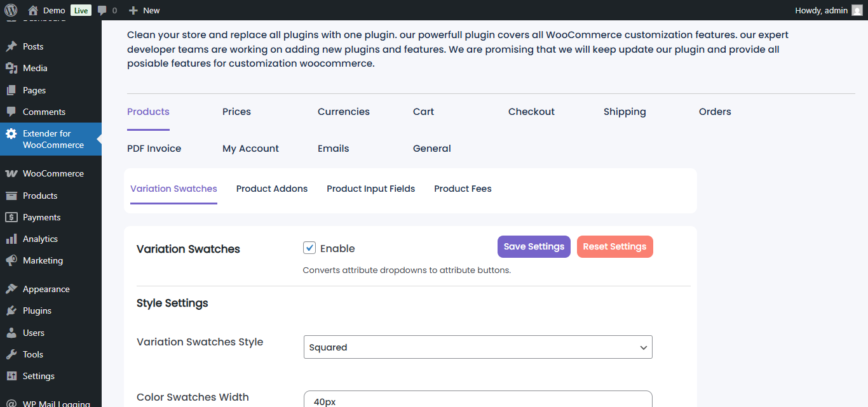Click the New content menu in admin bar

coord(144,10)
